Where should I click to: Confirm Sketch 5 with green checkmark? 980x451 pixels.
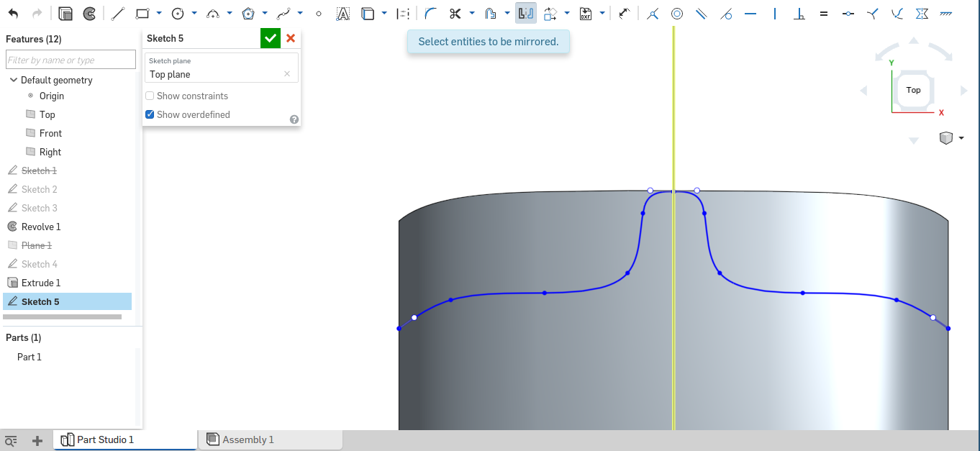coord(271,38)
